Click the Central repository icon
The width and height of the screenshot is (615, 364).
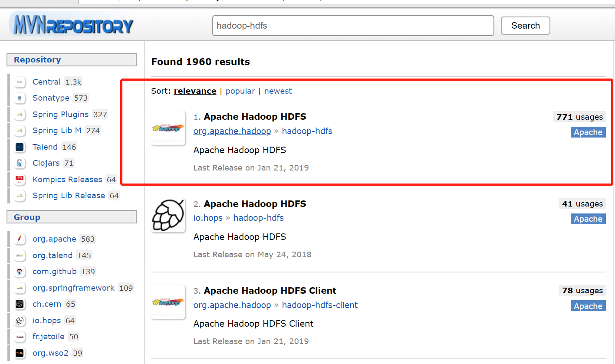coord(20,82)
